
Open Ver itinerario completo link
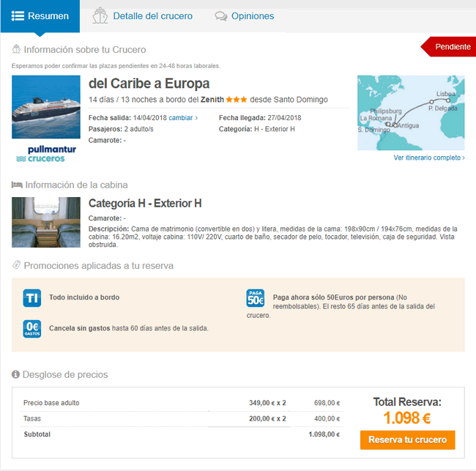[x=429, y=157]
